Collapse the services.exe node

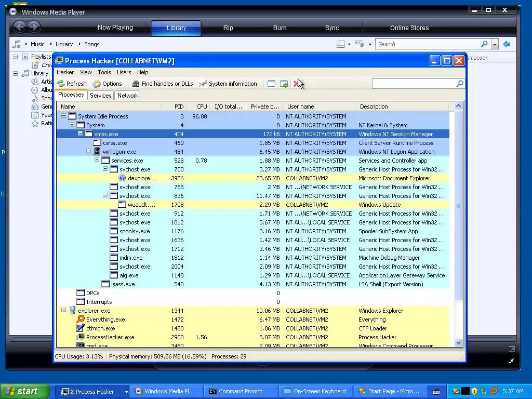pyautogui.click(x=97, y=160)
